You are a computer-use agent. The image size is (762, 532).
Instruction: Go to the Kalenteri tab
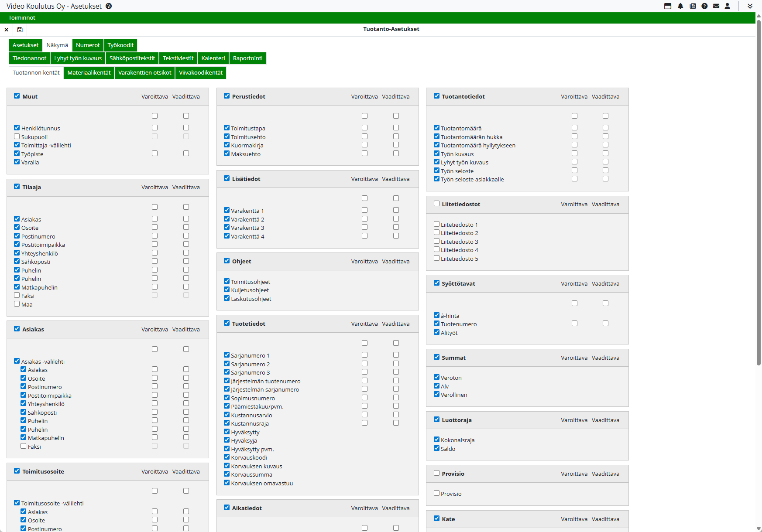pos(213,58)
